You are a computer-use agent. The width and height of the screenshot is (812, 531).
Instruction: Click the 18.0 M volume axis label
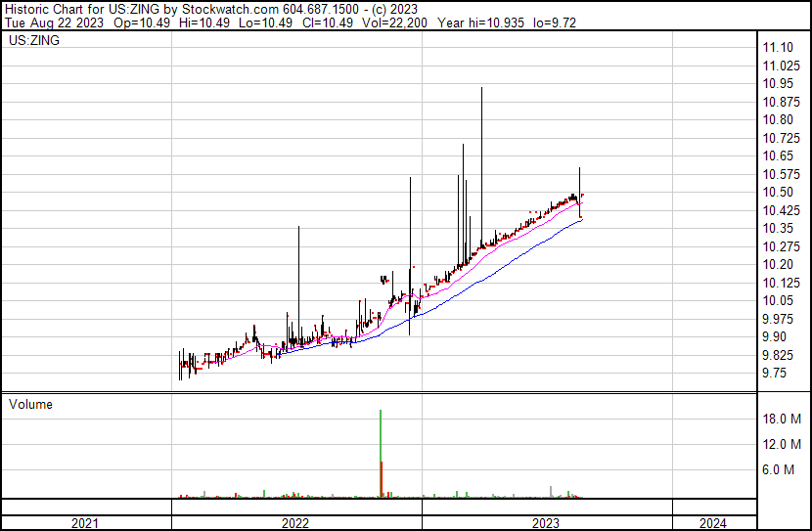(x=783, y=420)
